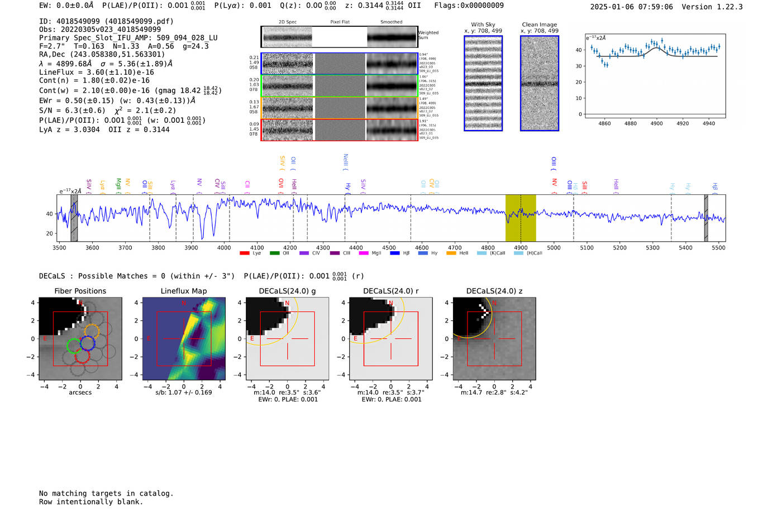Image resolution: width=782 pixels, height=532 pixels.
Task: Click the orange HeII legend swatch
Action: (x=451, y=253)
